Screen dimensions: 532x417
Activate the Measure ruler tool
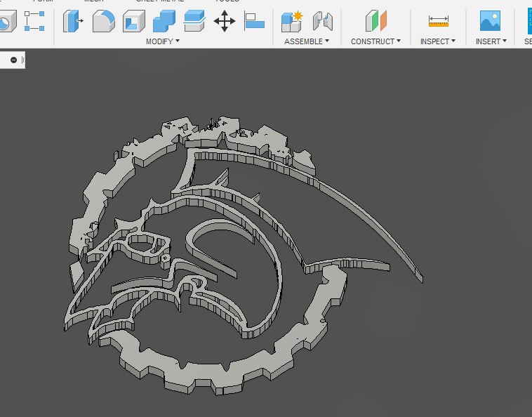(x=439, y=21)
